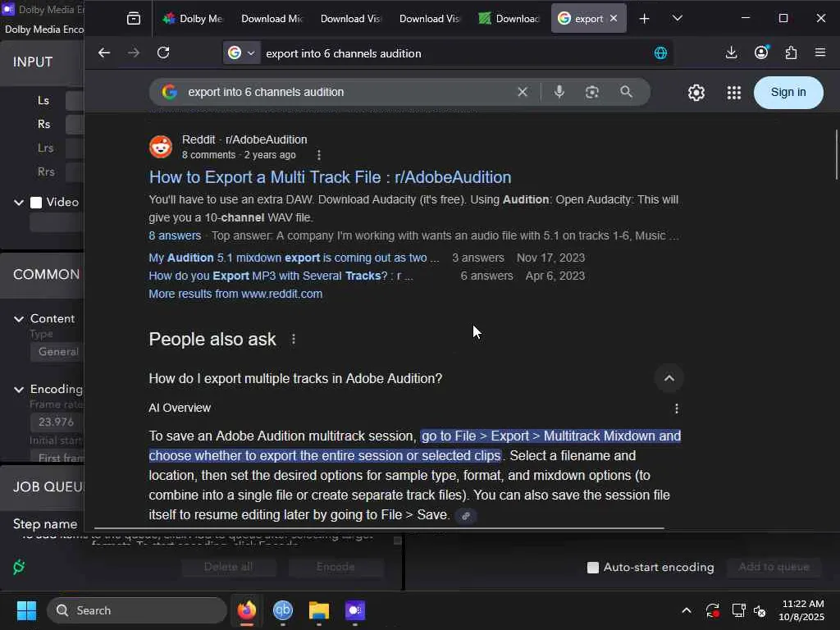This screenshot has width=840, height=630.
Task: Open the taskbar volume muted icon
Action: [760, 610]
